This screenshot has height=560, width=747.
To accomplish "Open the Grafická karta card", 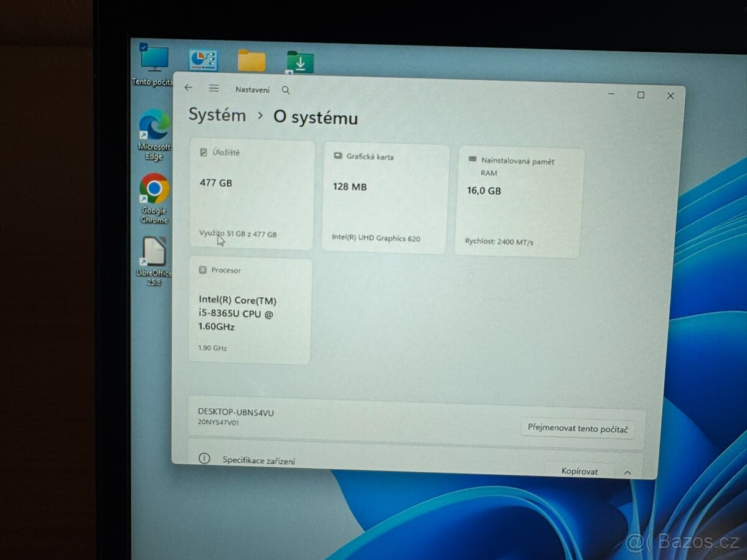I will [x=385, y=198].
